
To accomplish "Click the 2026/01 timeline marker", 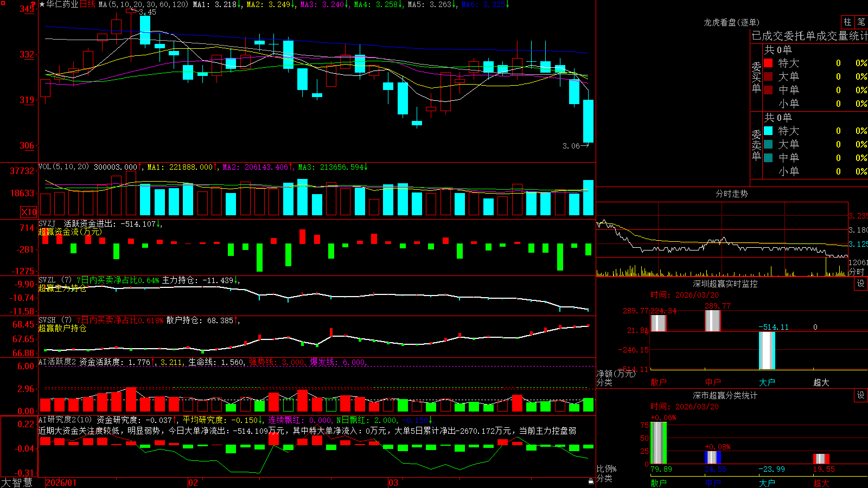I will [61, 483].
